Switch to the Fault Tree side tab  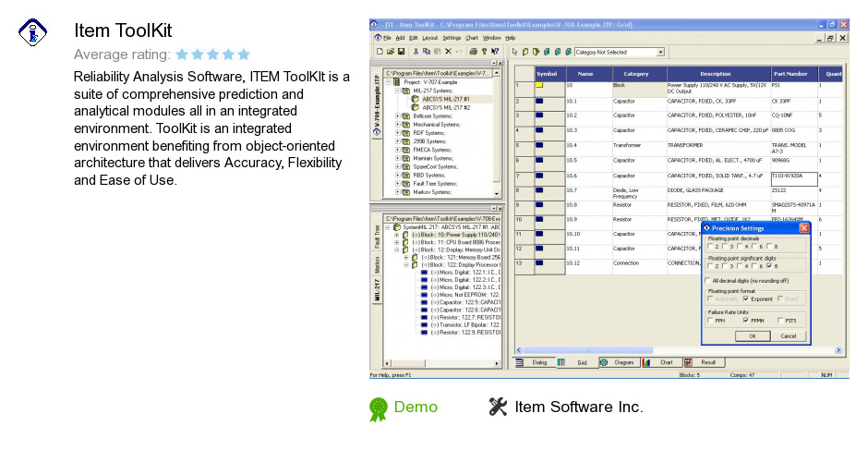click(x=377, y=237)
